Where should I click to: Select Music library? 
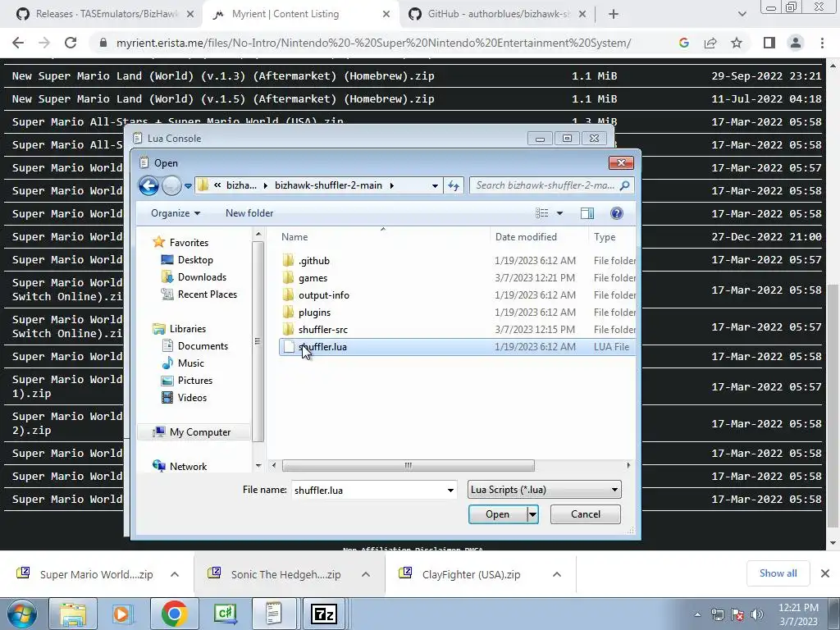pyautogui.click(x=190, y=363)
